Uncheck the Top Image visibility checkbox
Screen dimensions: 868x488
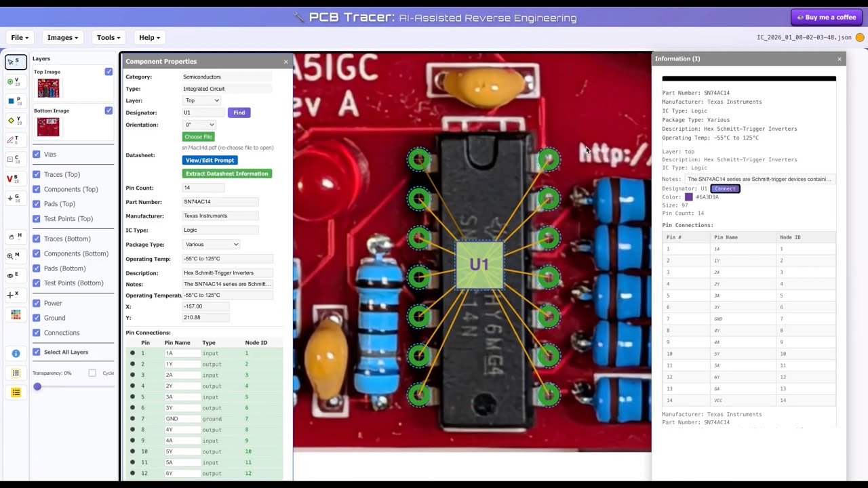coord(108,72)
